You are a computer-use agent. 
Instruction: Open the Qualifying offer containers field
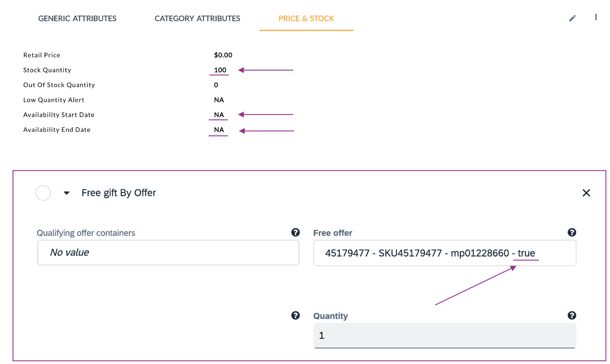tap(168, 253)
